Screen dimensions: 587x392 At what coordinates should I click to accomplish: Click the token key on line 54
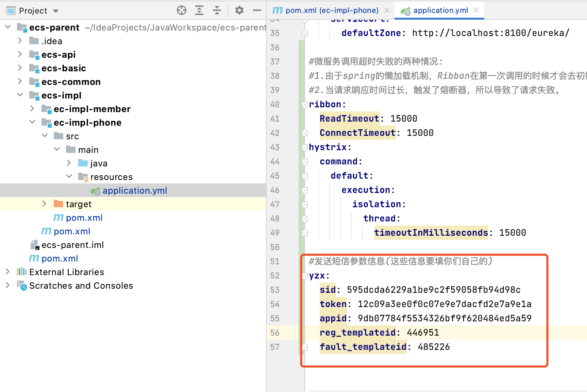tap(333, 304)
